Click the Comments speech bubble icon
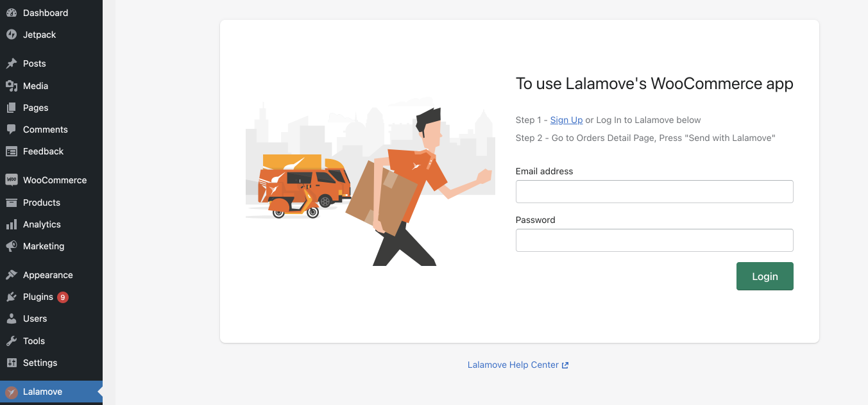 (x=12, y=129)
